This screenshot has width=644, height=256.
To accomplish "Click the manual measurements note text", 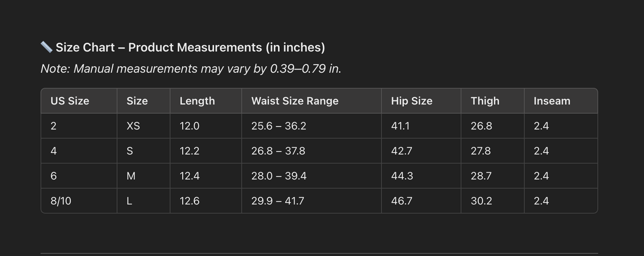I will [x=191, y=69].
